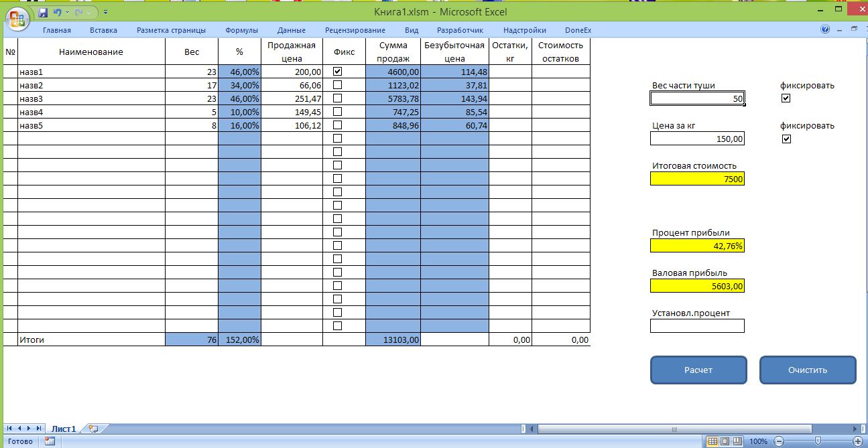868x448 pixels.
Task: Open the Вставка ribbon tab
Action: [103, 30]
